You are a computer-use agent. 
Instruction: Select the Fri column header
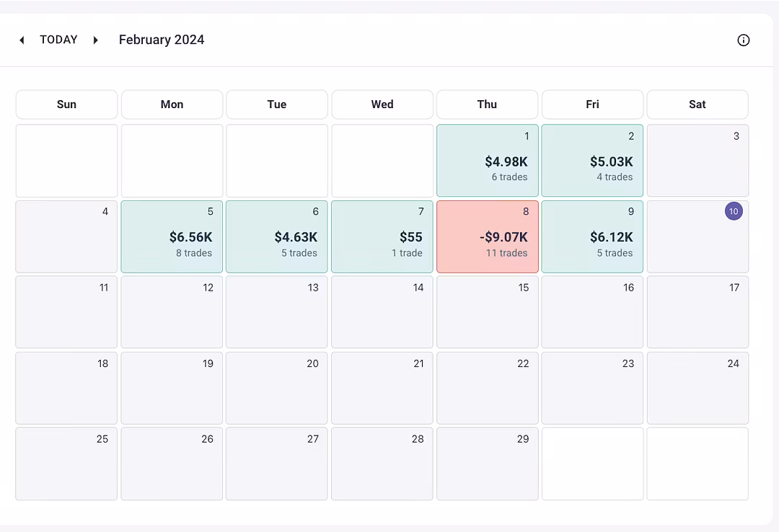tap(592, 105)
